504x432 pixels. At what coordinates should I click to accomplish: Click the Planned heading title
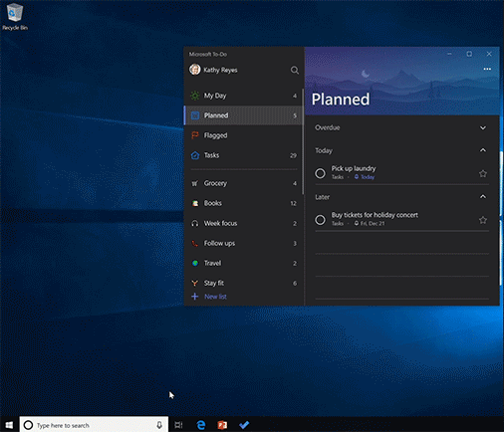(341, 100)
